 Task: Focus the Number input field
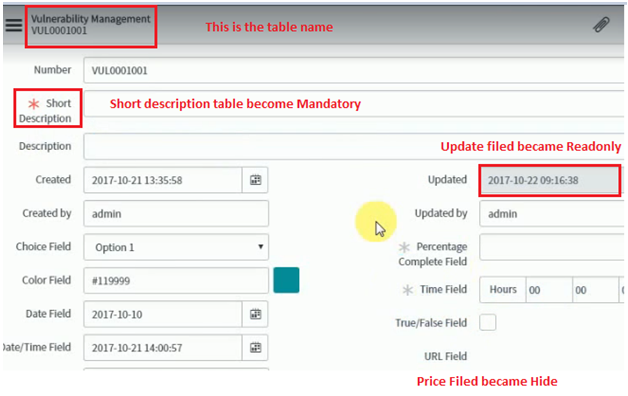(x=354, y=70)
